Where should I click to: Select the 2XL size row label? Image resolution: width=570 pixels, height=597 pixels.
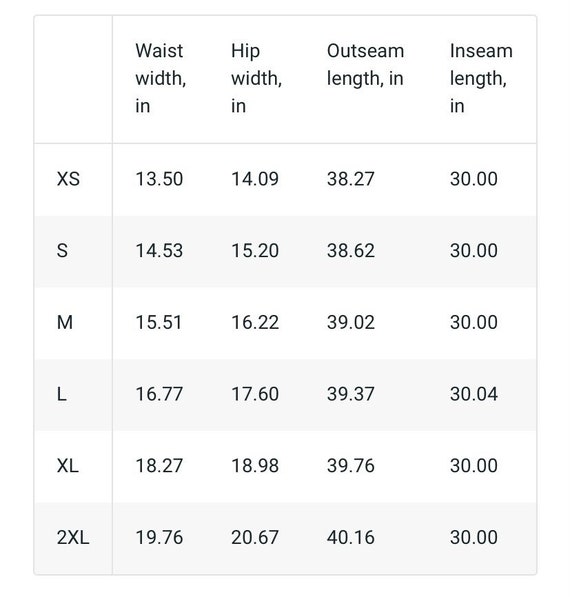tap(73, 538)
